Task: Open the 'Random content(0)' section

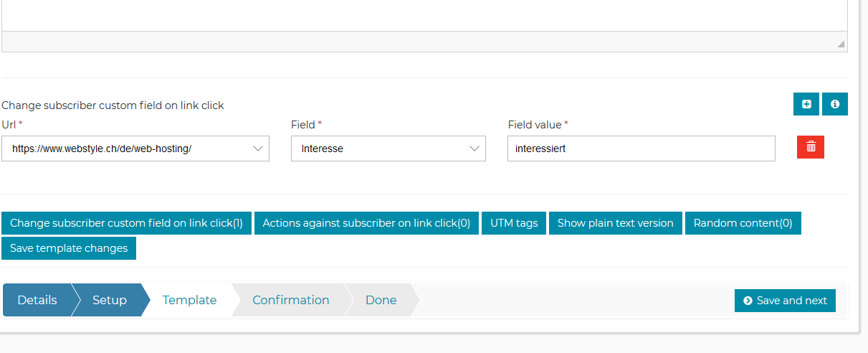Action: [x=743, y=223]
